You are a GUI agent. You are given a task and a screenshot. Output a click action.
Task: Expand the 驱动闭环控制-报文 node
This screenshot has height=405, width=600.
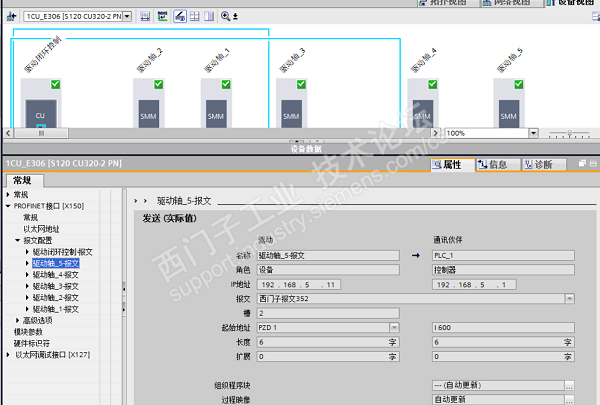[x=27, y=252]
